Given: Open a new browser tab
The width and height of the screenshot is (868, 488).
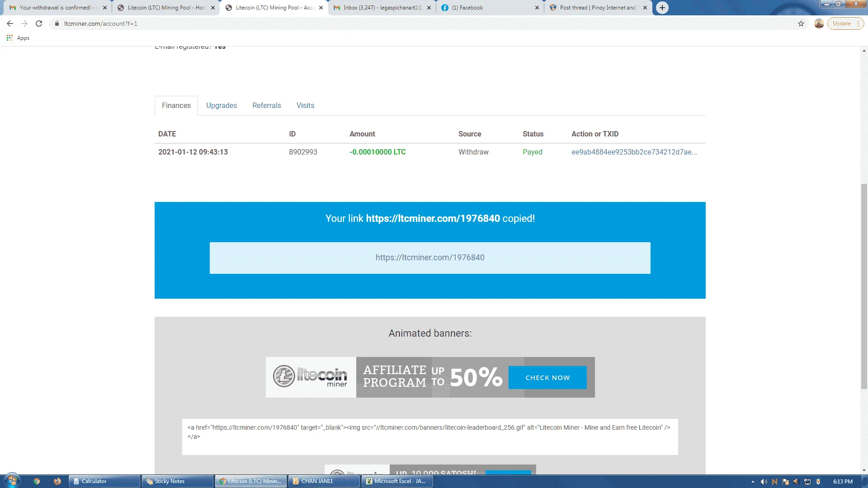Looking at the screenshot, I should click(x=662, y=8).
